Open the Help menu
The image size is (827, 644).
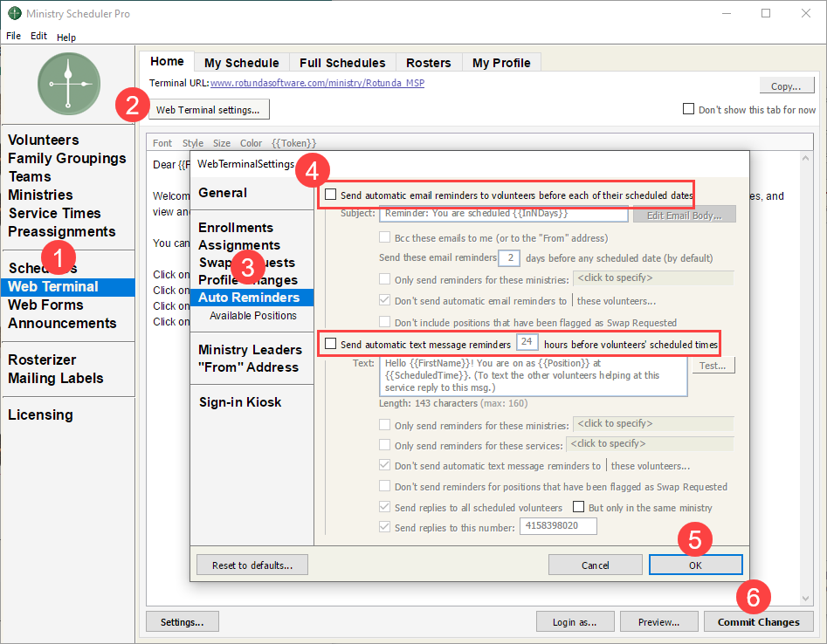(66, 38)
